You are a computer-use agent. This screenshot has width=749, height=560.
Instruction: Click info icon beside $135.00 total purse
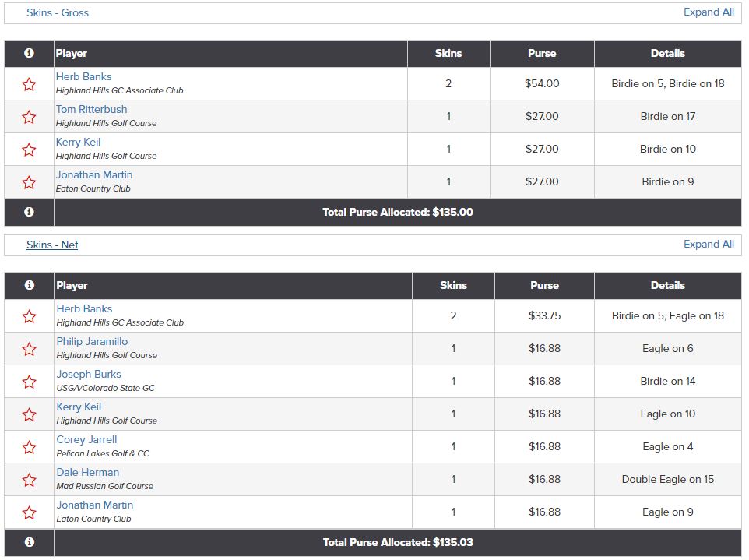(29, 212)
